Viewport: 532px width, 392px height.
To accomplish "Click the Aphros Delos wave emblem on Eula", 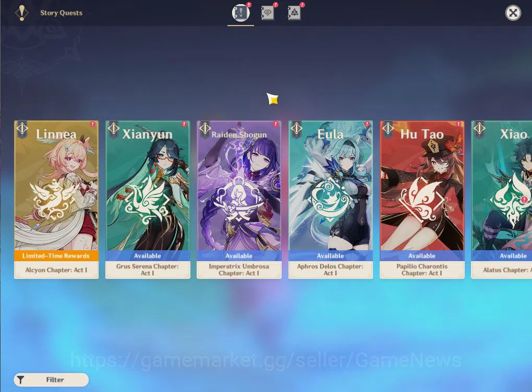I will click(330, 200).
